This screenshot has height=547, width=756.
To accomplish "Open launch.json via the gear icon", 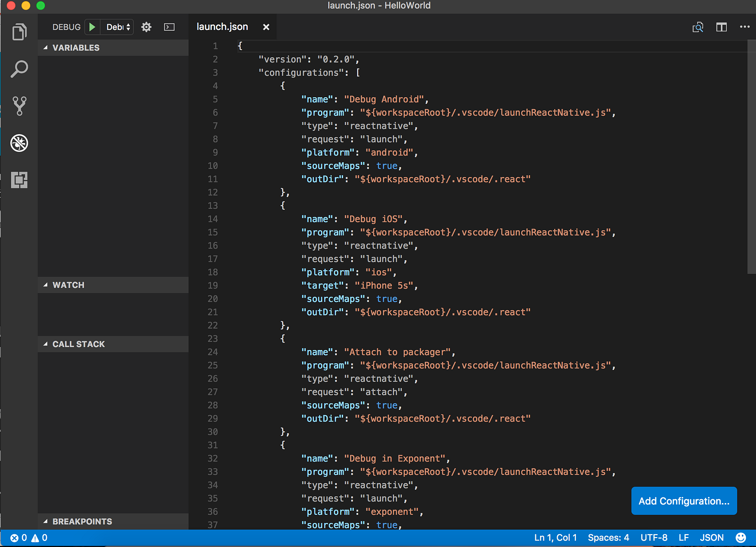I will (x=146, y=27).
